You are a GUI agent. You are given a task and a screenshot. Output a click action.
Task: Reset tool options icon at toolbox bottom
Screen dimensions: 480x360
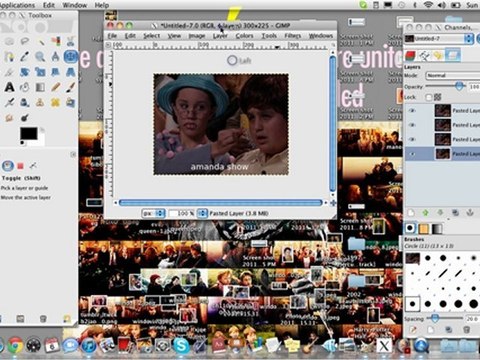[x=67, y=319]
